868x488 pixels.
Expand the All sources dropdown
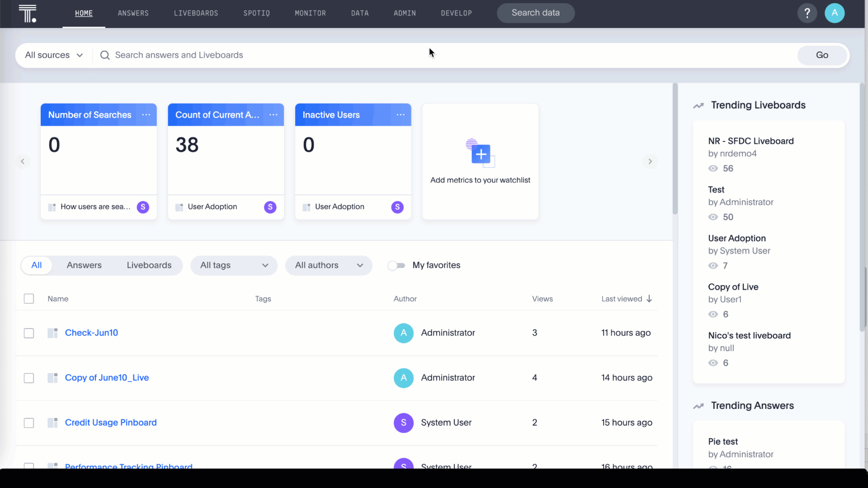click(54, 55)
